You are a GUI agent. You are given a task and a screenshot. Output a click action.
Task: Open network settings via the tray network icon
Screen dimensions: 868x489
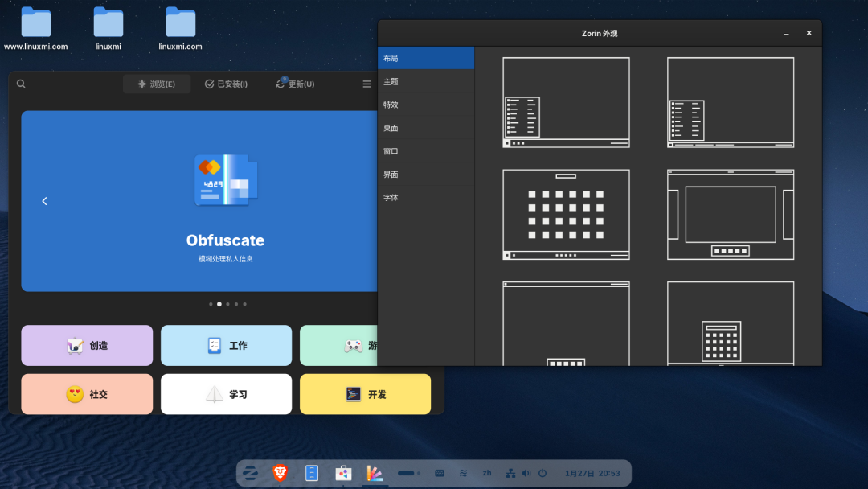pos(510,473)
